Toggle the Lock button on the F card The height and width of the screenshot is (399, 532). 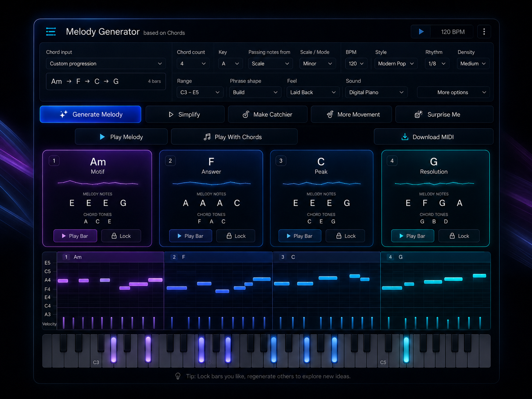click(236, 236)
